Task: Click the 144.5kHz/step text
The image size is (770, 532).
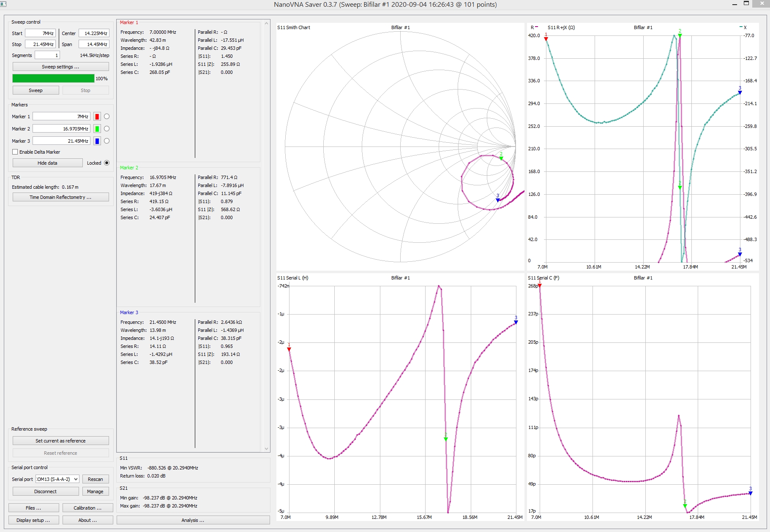Action: 95,55
